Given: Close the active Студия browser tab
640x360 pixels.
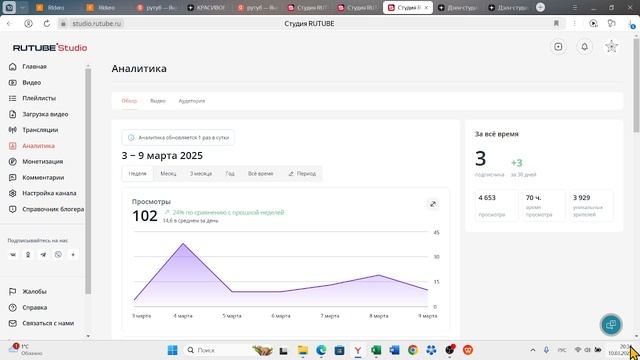Looking at the screenshot, I should coord(426,8).
